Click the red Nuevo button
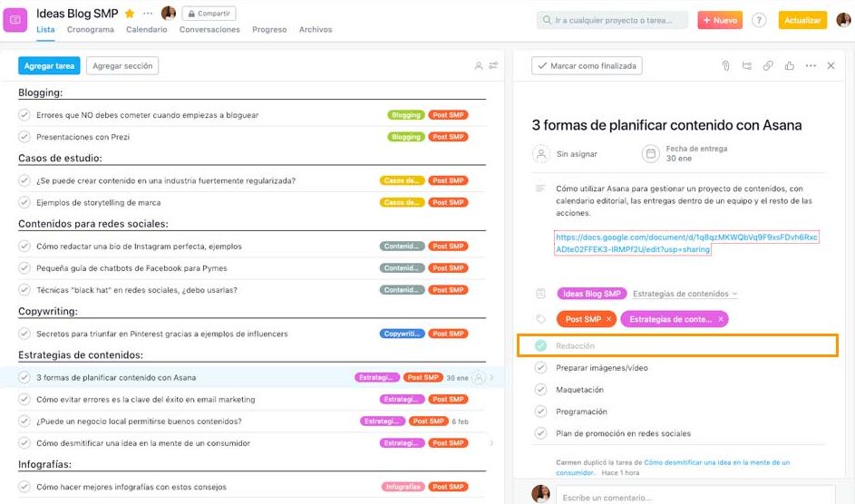855x504 pixels. [x=720, y=20]
